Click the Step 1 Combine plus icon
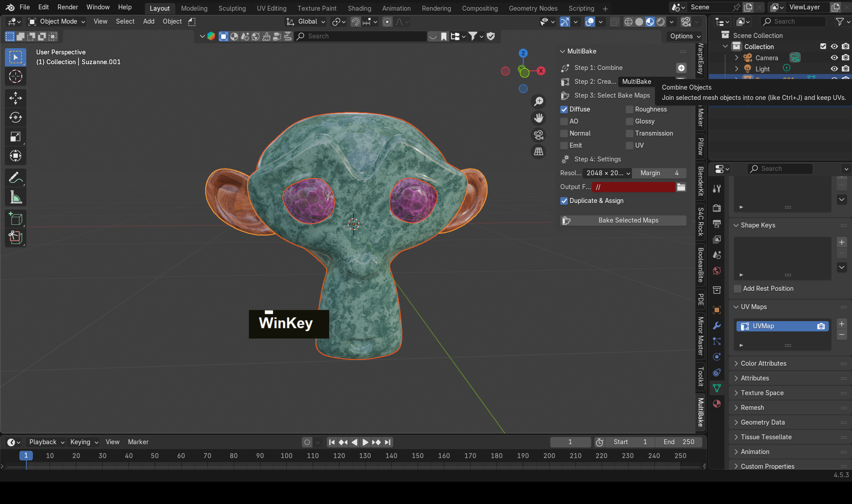Screen dimensions: 852x504 tap(681, 68)
